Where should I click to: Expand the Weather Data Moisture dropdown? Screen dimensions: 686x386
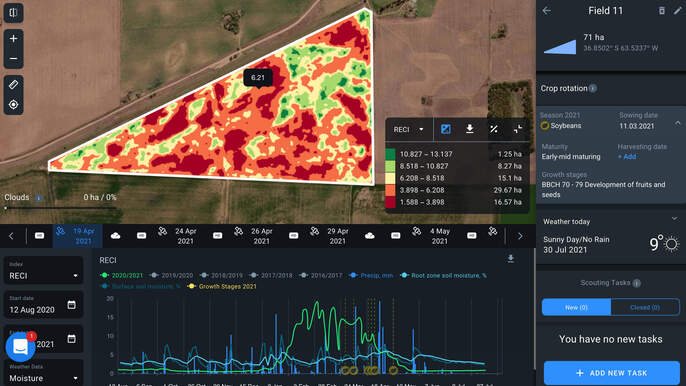pos(43,375)
